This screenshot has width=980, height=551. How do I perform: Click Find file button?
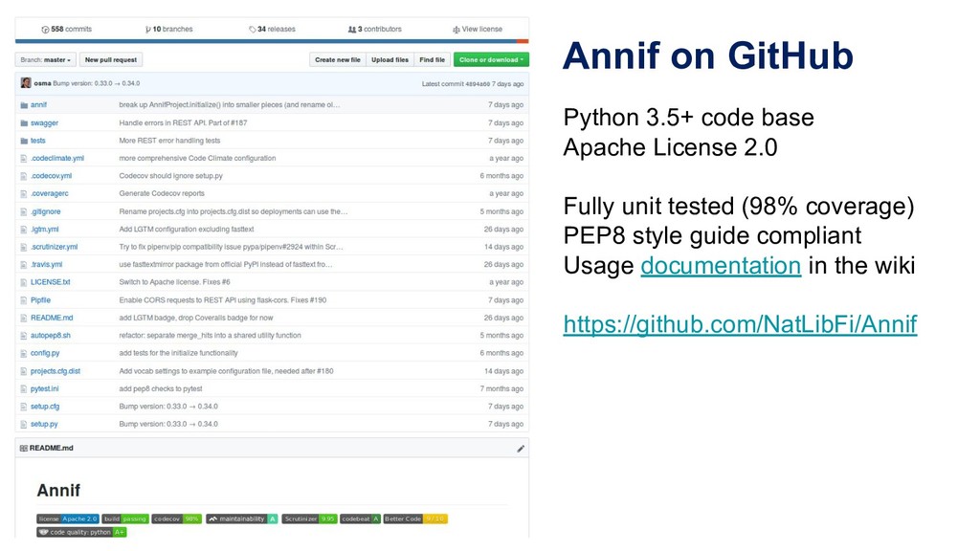pos(432,60)
